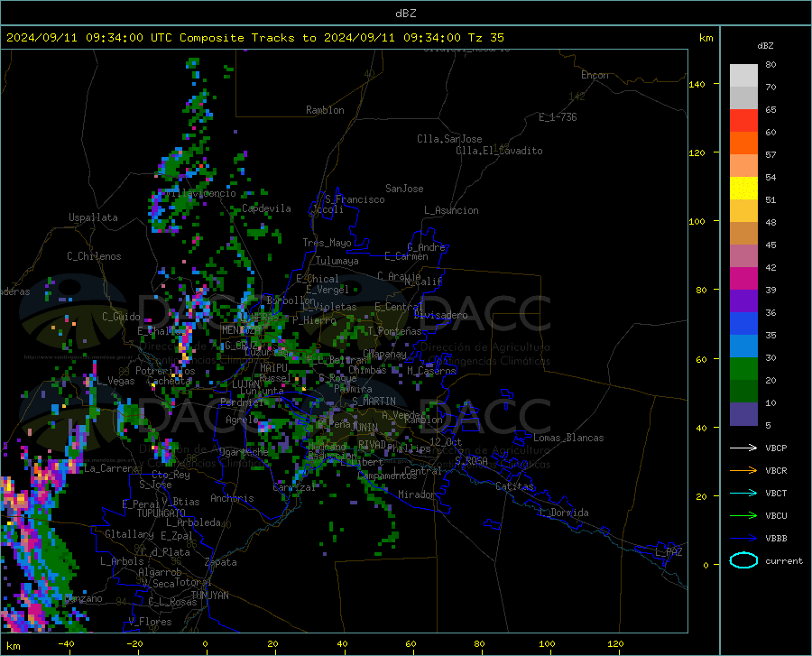Screen dimensions: 812x656
Task: Select the VBBB legend label
Action: (776, 539)
